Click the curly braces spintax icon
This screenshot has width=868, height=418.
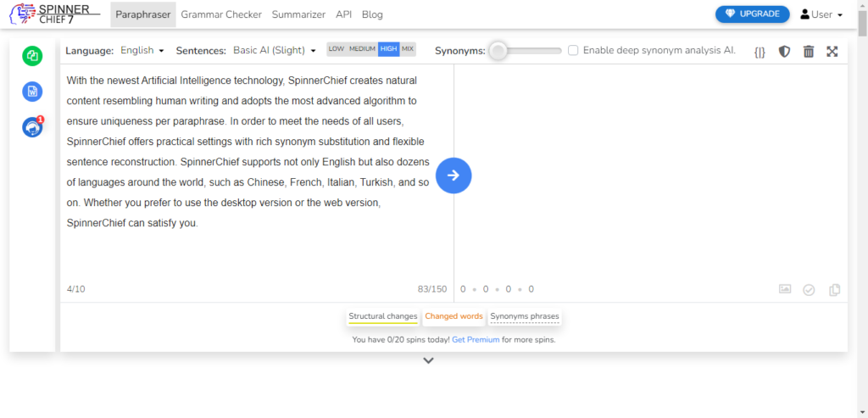pos(760,52)
